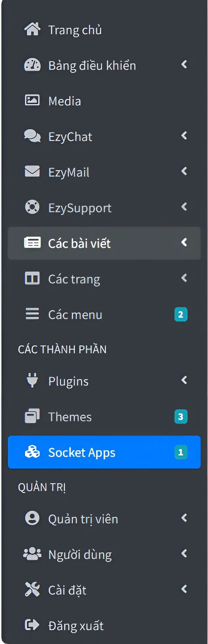Click the plug icon beside Plugins
The image size is (208, 644).
(x=32, y=381)
